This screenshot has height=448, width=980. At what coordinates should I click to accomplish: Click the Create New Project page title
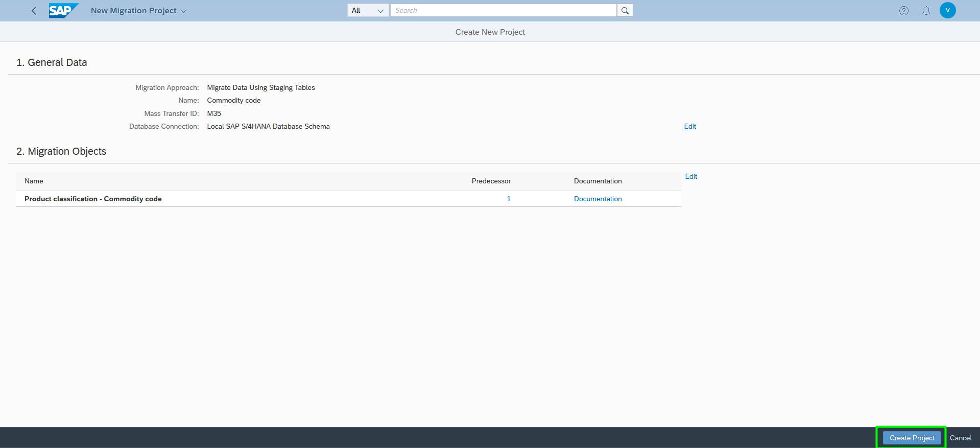(490, 32)
